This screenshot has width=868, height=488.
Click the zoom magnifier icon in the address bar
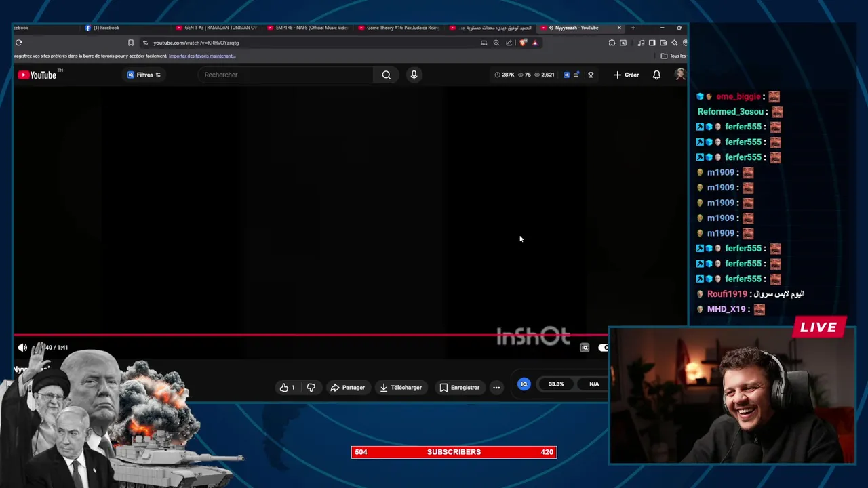click(x=496, y=43)
